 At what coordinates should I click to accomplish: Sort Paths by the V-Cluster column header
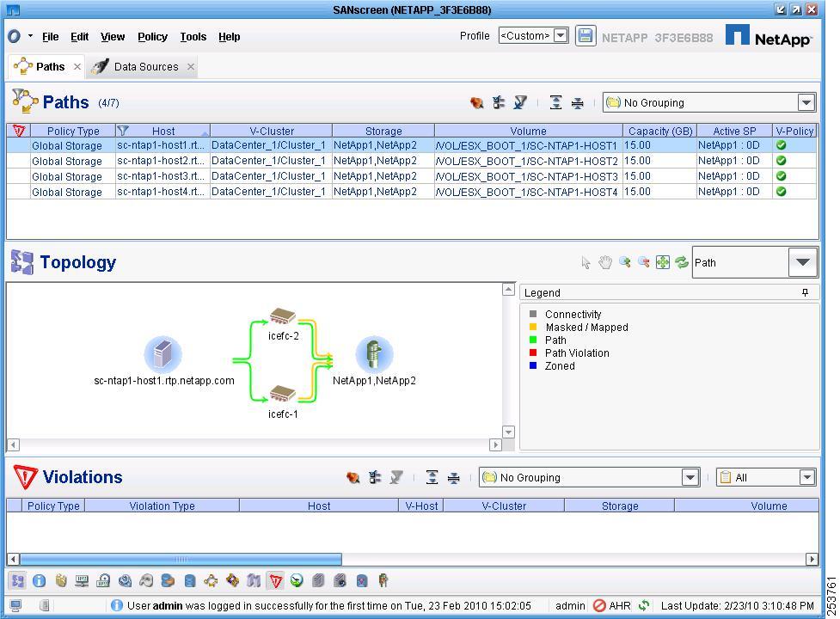(272, 131)
